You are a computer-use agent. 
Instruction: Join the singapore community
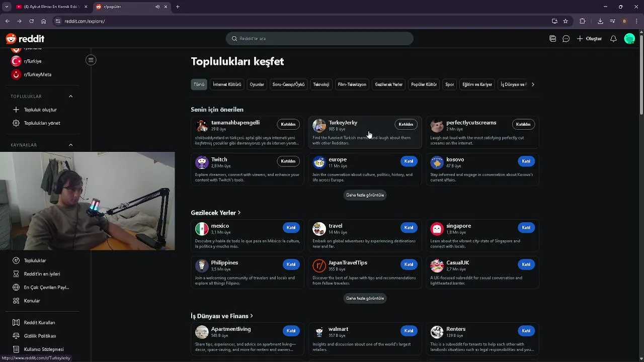(x=526, y=228)
